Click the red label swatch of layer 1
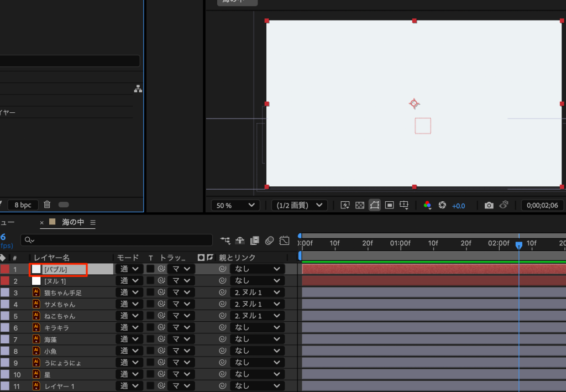Viewport: 566px width, 392px height. click(x=5, y=269)
